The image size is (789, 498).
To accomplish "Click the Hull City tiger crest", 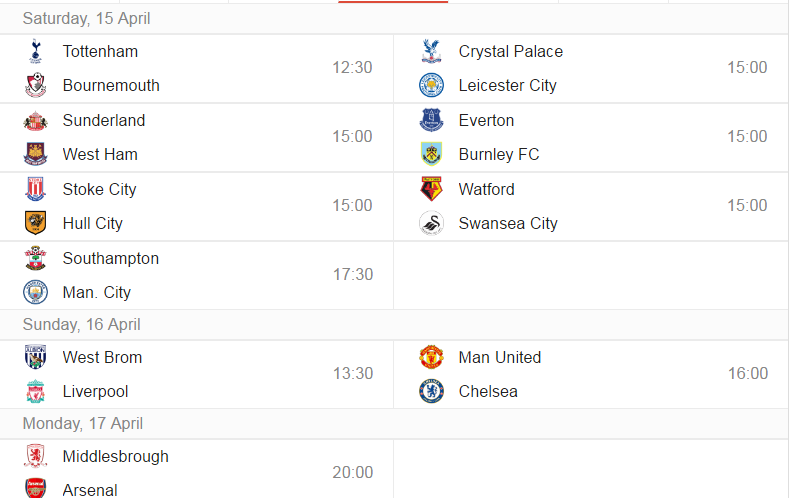I will [x=35, y=223].
